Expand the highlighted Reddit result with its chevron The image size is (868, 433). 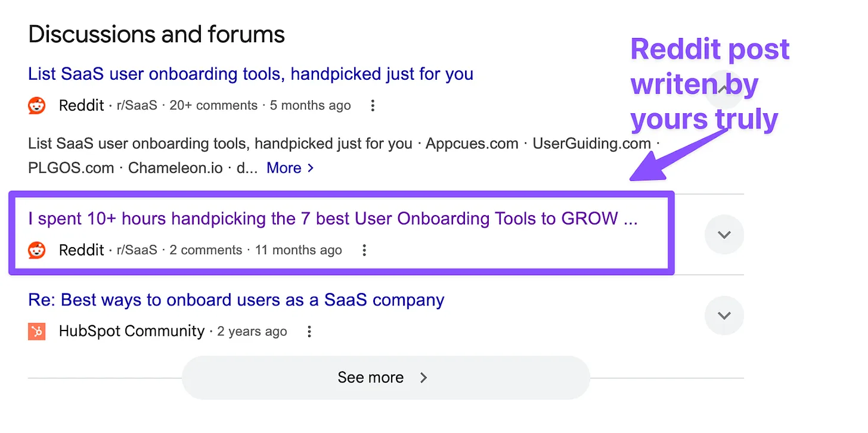pyautogui.click(x=724, y=235)
